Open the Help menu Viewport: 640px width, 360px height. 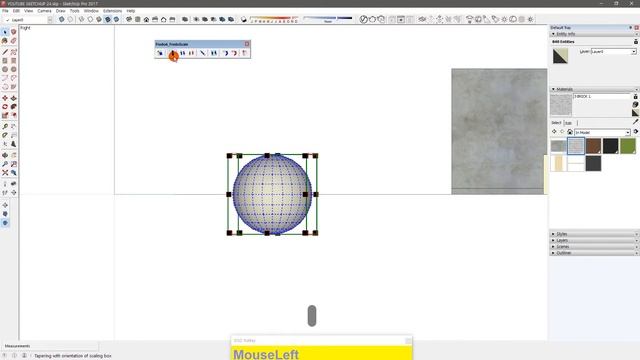[131, 11]
